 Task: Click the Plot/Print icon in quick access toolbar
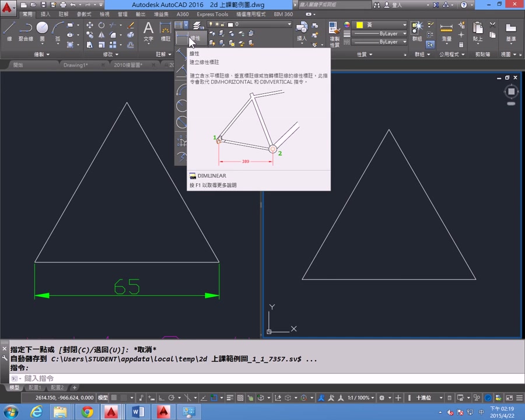tap(63, 5)
